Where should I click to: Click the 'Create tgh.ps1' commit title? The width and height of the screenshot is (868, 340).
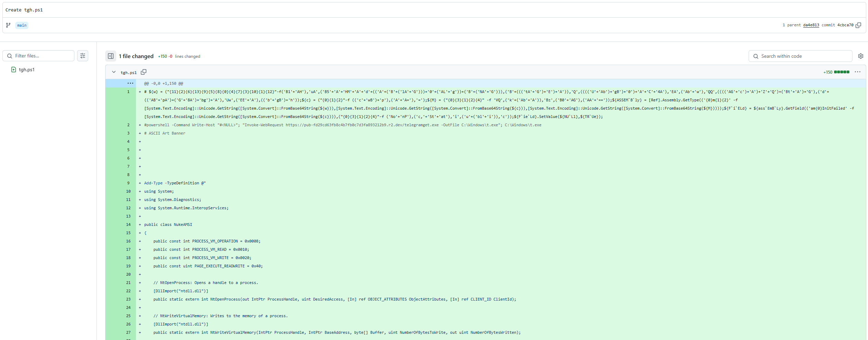(24, 10)
